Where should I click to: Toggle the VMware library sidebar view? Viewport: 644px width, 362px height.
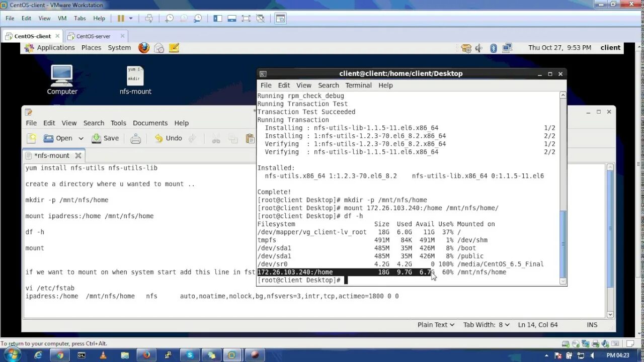[x=218, y=18]
